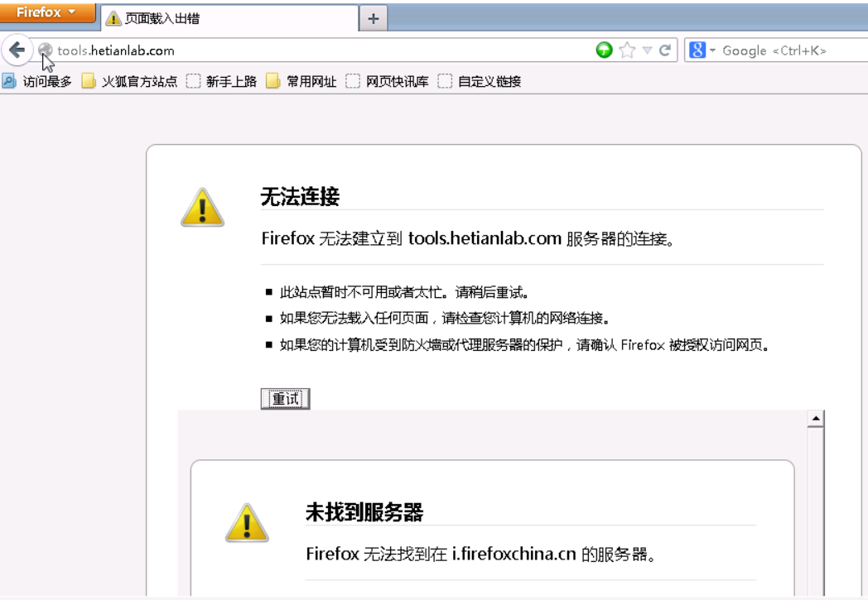The width and height of the screenshot is (868, 600).
Task: Click the text 此站点暂时不可用或者太忙
Action: click(x=363, y=292)
